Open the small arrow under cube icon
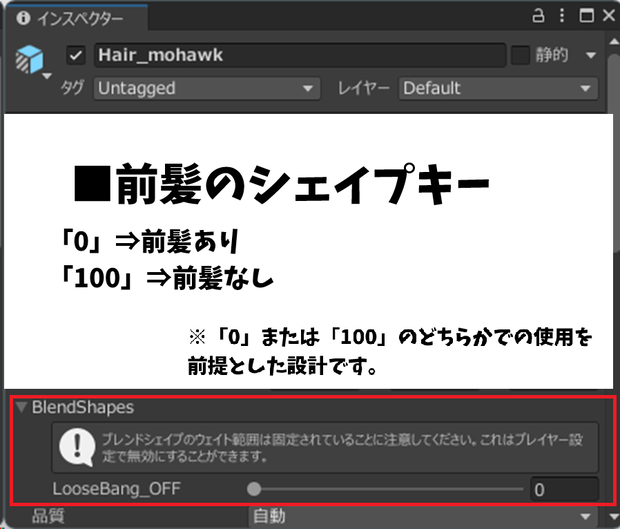The width and height of the screenshot is (620, 529). pos(47,76)
